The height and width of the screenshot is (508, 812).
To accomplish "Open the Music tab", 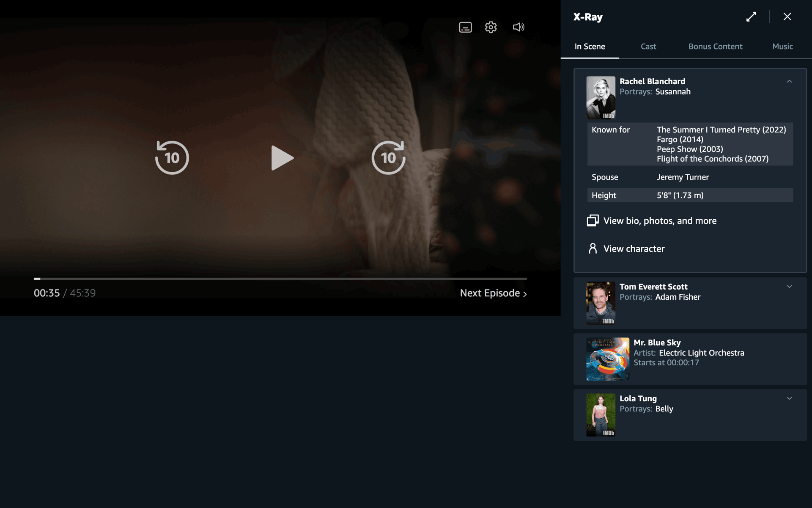I will (x=782, y=47).
